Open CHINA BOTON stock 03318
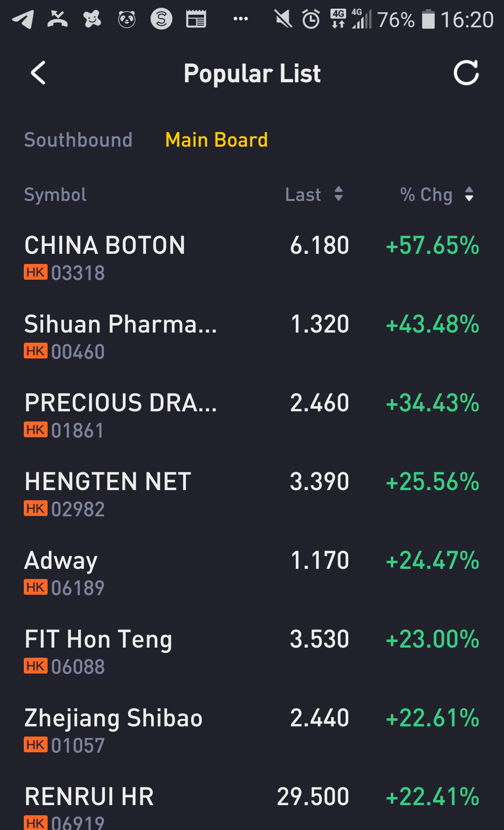 point(252,258)
